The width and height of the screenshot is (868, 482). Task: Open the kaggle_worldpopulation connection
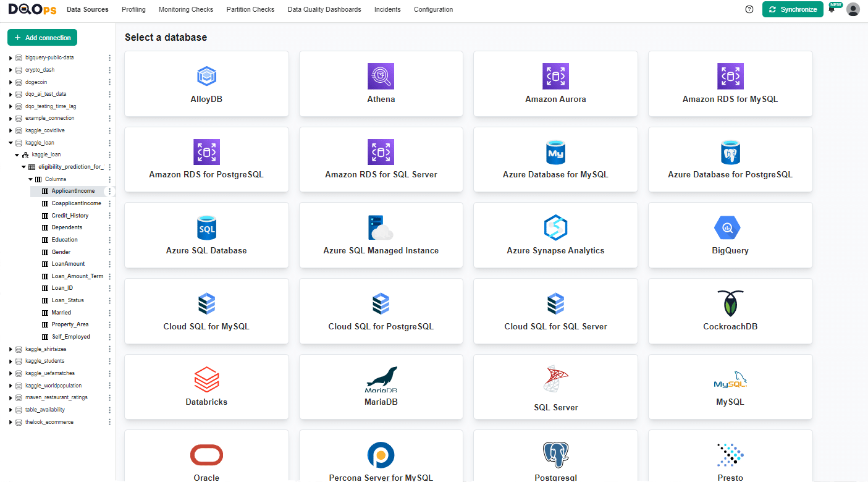(x=53, y=386)
